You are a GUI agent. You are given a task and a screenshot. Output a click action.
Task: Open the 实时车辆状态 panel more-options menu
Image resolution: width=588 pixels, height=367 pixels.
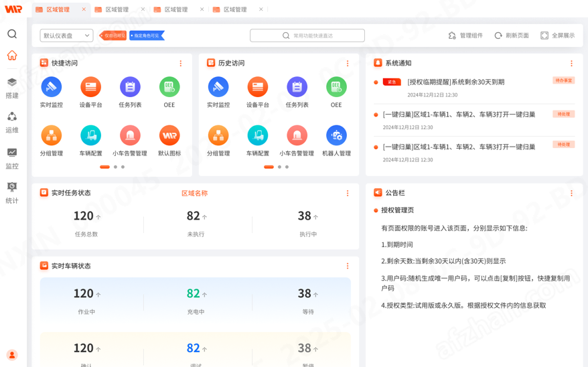coord(347,266)
